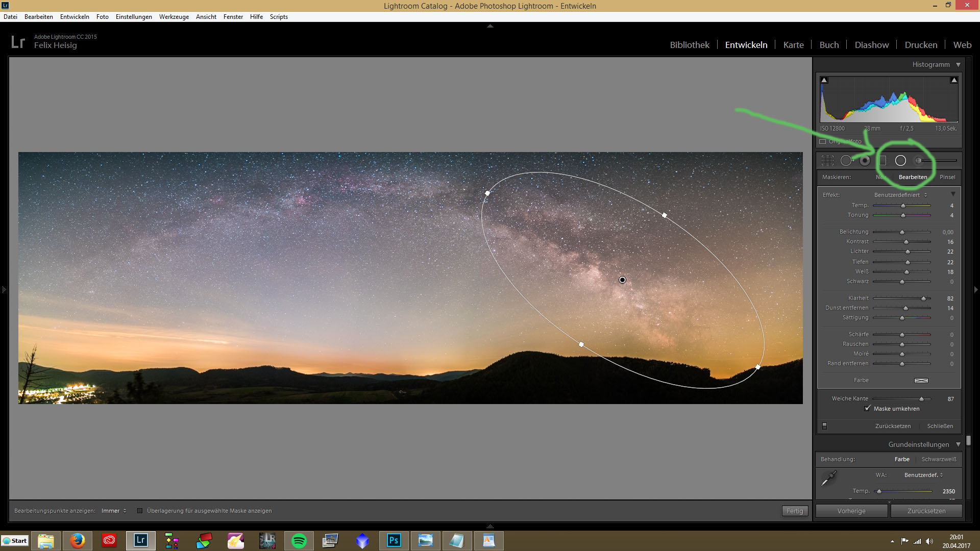Open the Entwickeln menu
The image size is (980, 551).
[x=75, y=17]
